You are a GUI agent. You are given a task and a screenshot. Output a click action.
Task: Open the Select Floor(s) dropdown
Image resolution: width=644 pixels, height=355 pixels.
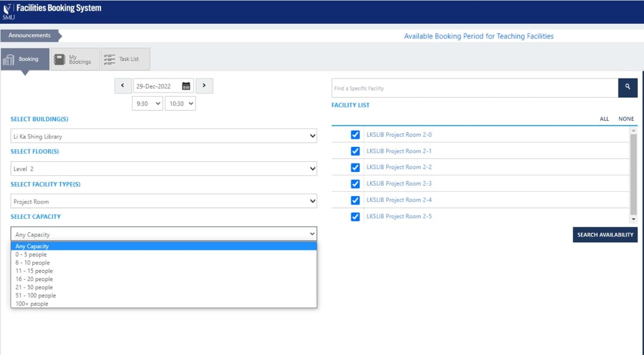coord(164,167)
